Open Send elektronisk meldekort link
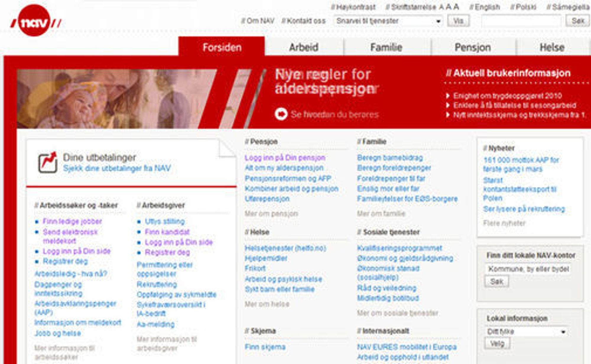 tap(70, 236)
